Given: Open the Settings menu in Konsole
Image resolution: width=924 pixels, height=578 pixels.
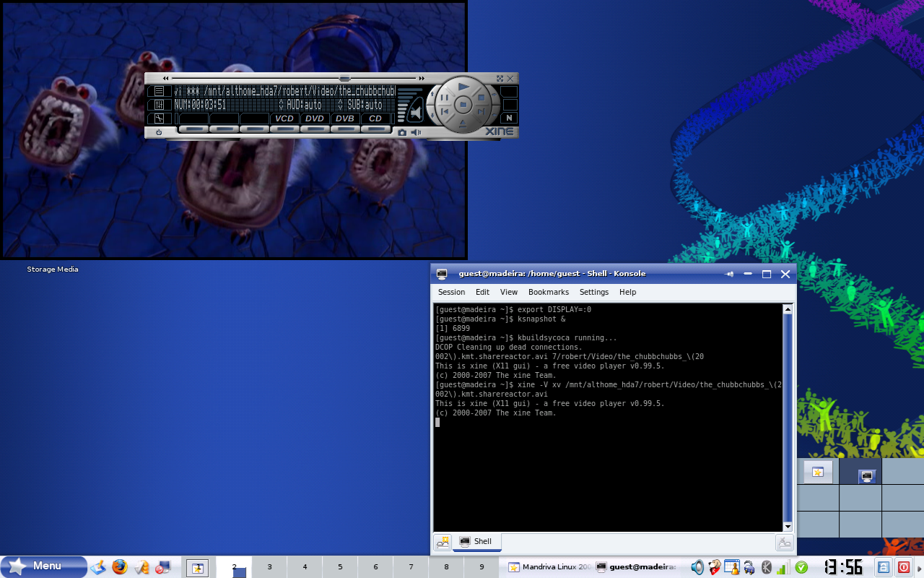Looking at the screenshot, I should click(594, 292).
